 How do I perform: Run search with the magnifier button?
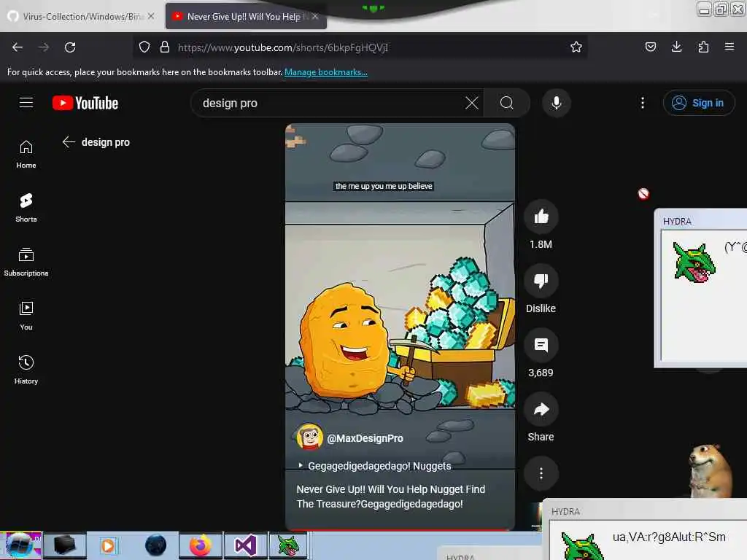507,103
